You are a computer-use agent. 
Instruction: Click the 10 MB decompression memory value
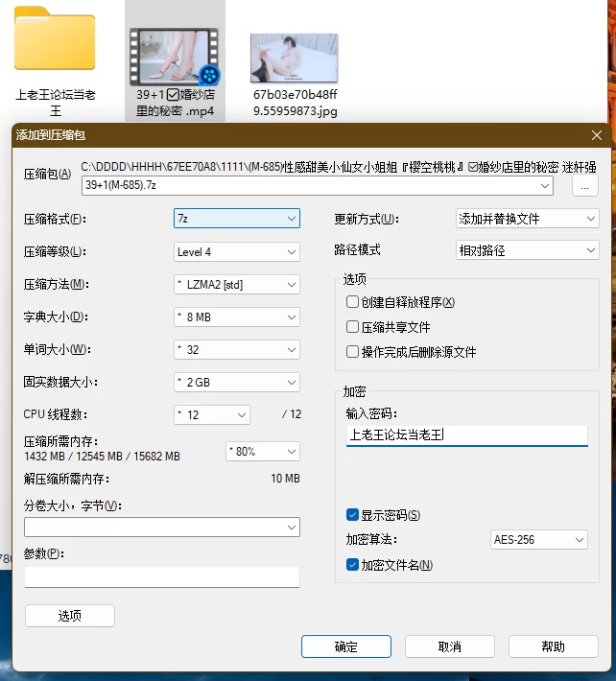pos(285,479)
